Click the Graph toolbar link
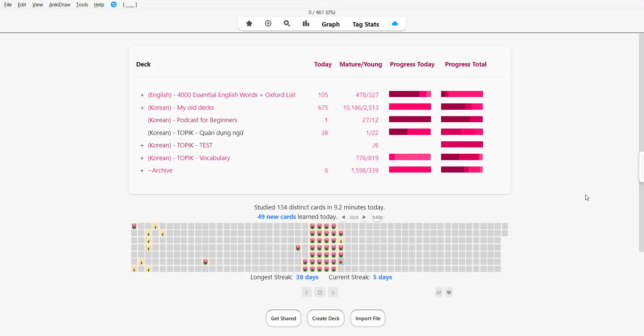644x336 pixels. coord(331,24)
